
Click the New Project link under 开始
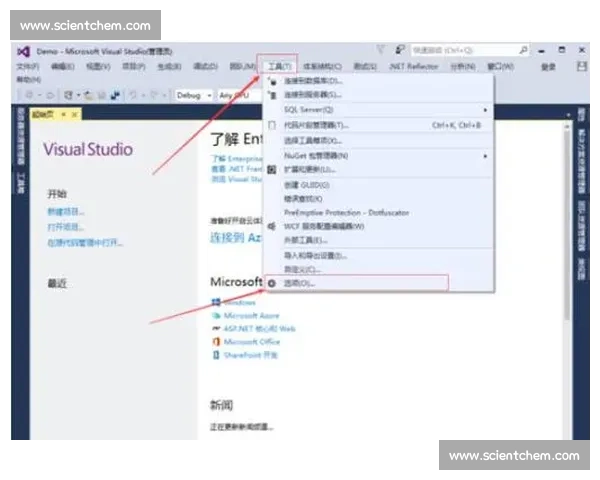coord(65,211)
